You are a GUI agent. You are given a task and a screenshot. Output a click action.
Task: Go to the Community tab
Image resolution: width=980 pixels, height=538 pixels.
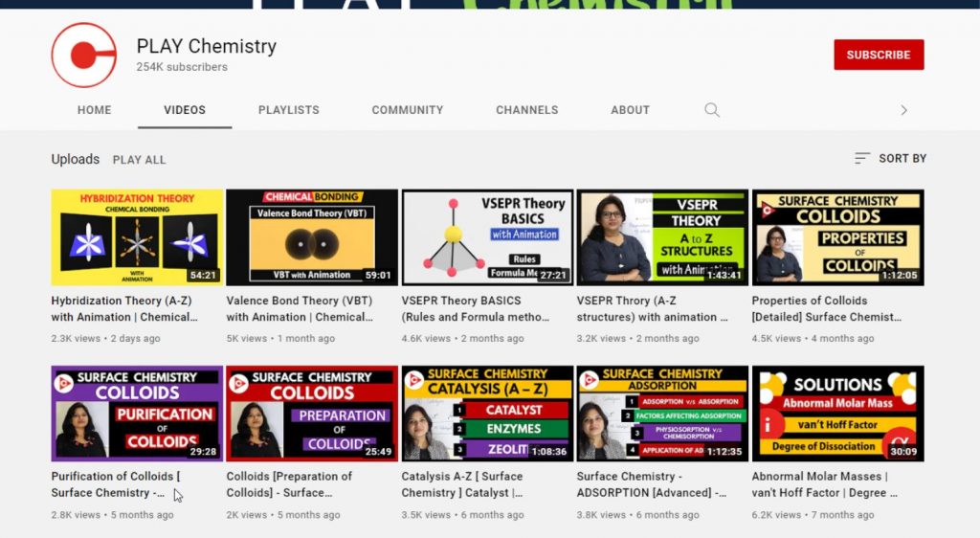click(407, 110)
